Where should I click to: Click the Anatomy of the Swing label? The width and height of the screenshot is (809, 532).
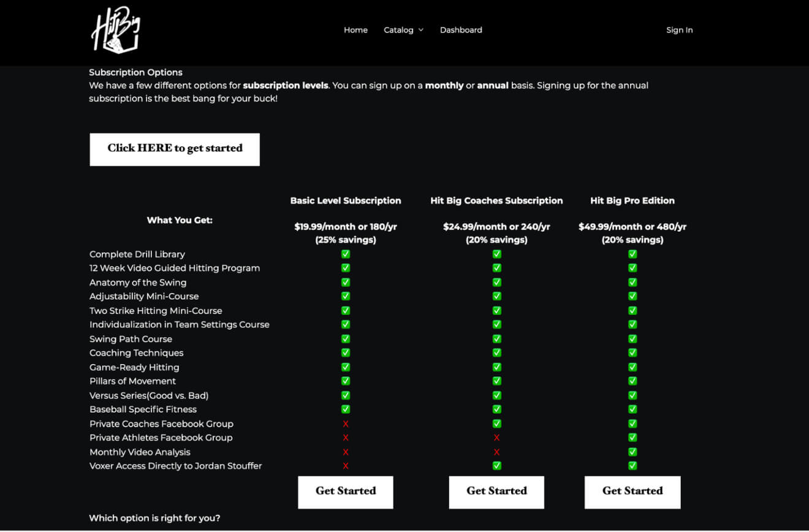point(138,283)
